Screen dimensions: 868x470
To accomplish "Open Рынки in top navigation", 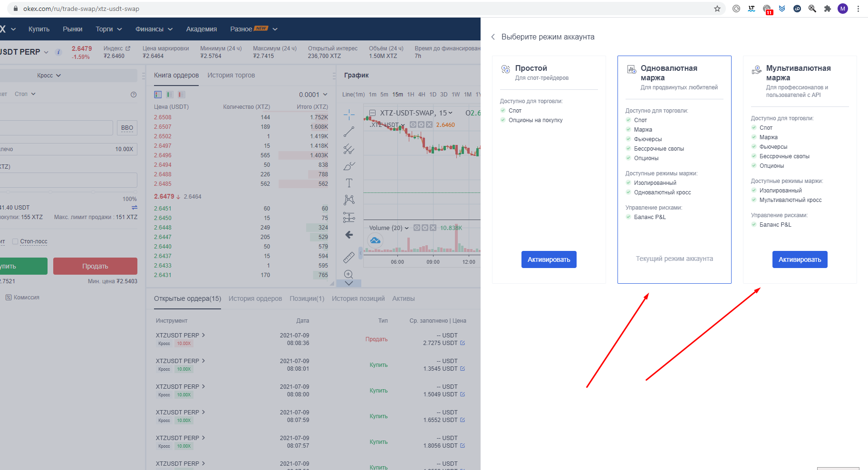I will click(73, 29).
